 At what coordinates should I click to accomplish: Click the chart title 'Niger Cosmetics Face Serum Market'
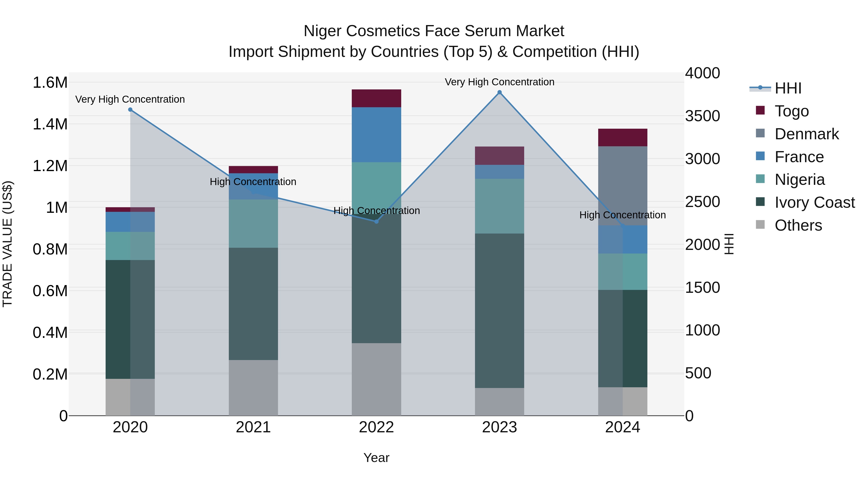coord(434,31)
